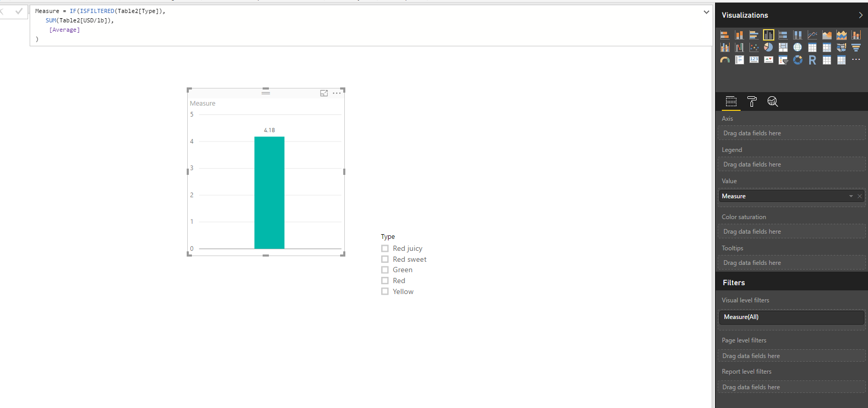Select the teal bar in the chart
This screenshot has height=408, width=868.
pyautogui.click(x=269, y=193)
